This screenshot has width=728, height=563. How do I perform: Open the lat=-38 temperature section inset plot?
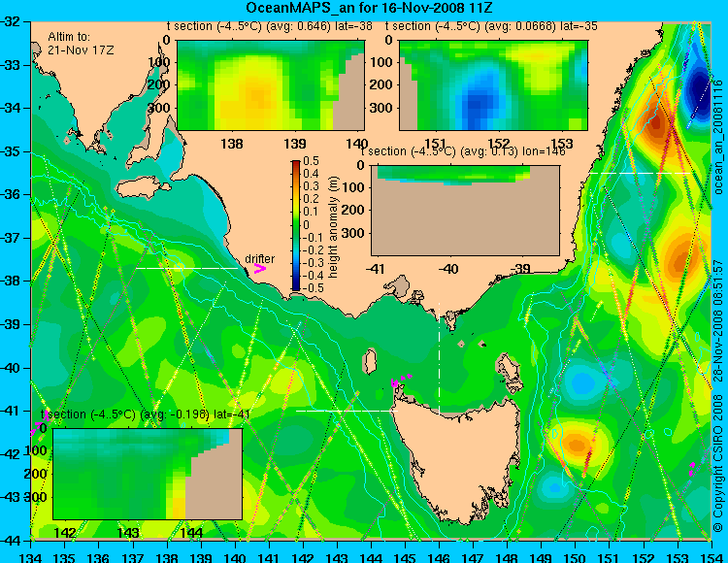click(x=271, y=85)
